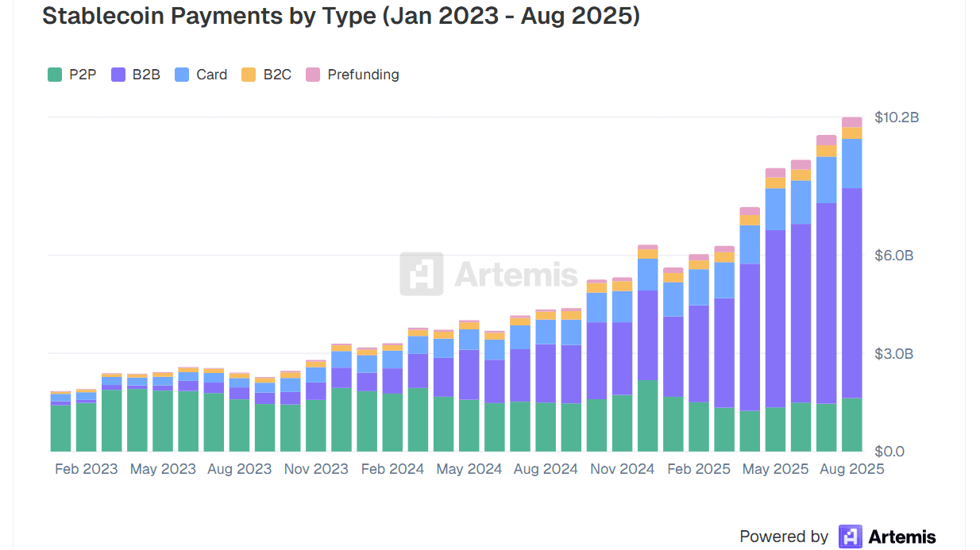Screen dimensions: 980x550
Task: Click the blue Card legend color square
Action: pos(182,75)
